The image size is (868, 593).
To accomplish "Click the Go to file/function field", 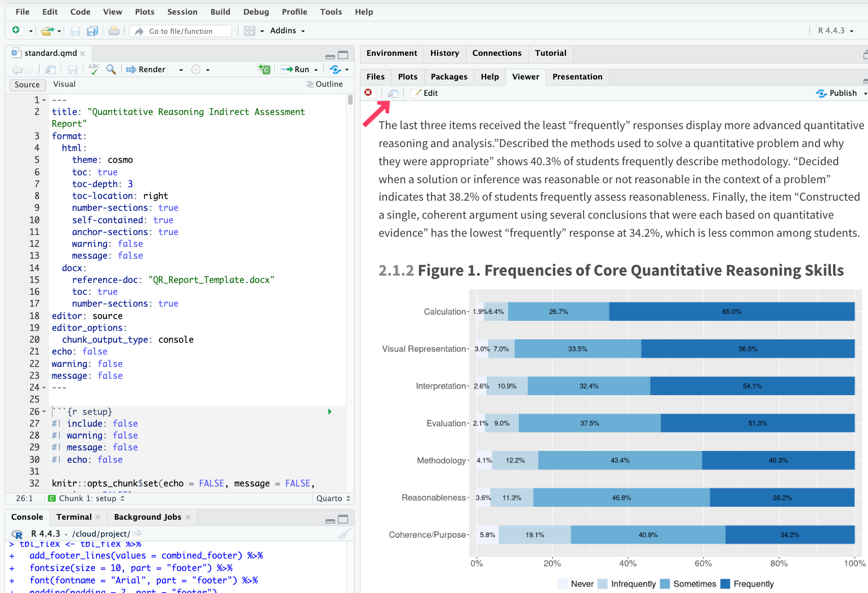I will [x=181, y=31].
